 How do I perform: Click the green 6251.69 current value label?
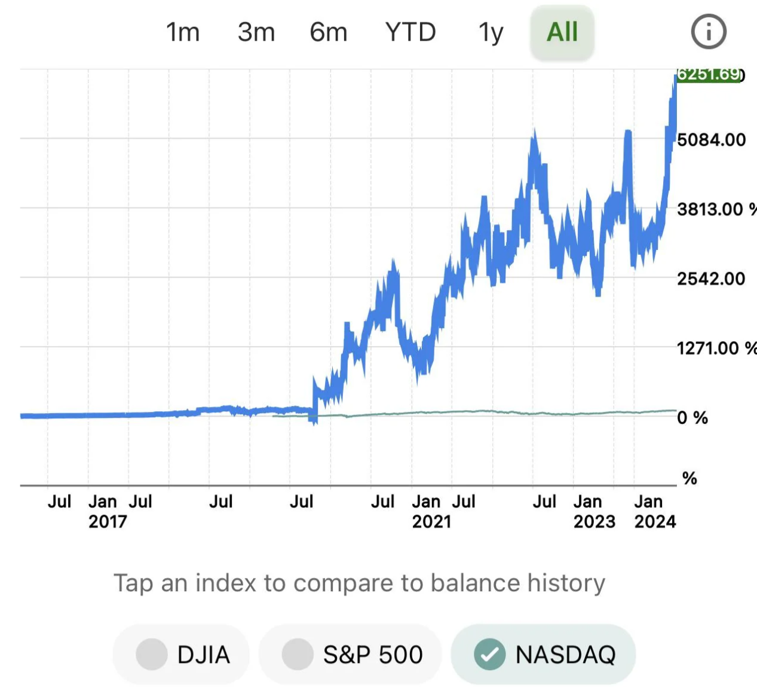click(x=709, y=75)
